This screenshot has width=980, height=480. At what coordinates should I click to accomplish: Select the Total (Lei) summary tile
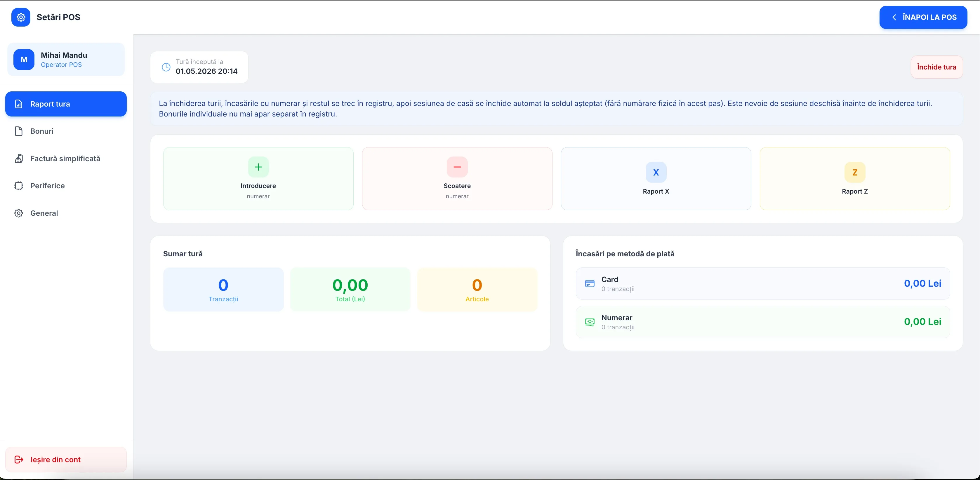(350, 289)
